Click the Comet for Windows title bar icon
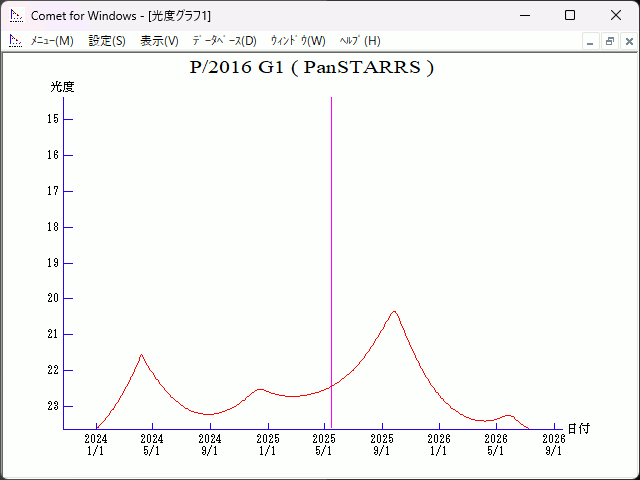 coord(16,15)
